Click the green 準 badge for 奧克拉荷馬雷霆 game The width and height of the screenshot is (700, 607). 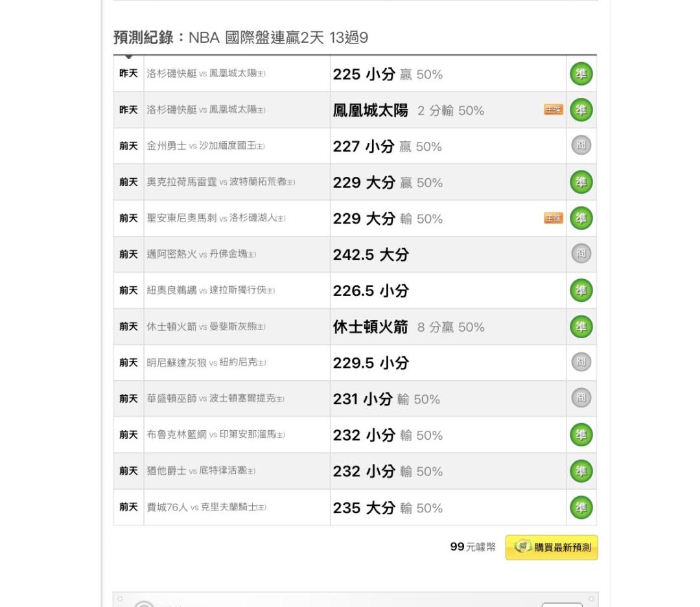pos(581,183)
